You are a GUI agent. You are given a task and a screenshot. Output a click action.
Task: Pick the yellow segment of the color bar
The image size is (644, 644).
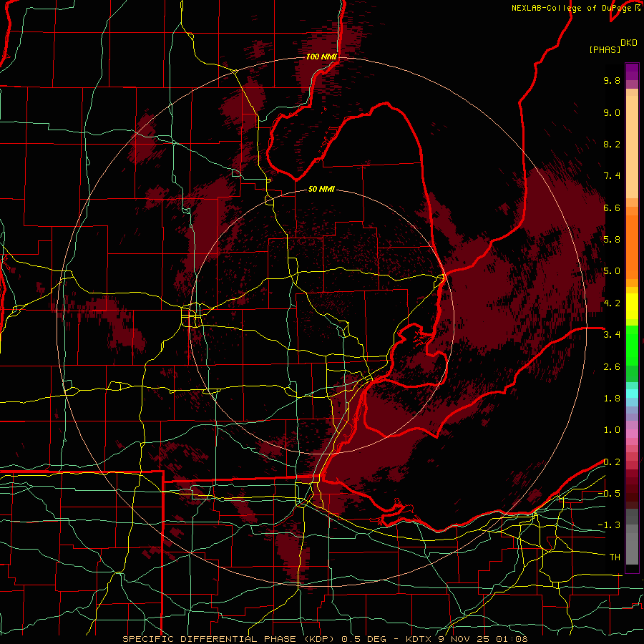632,306
